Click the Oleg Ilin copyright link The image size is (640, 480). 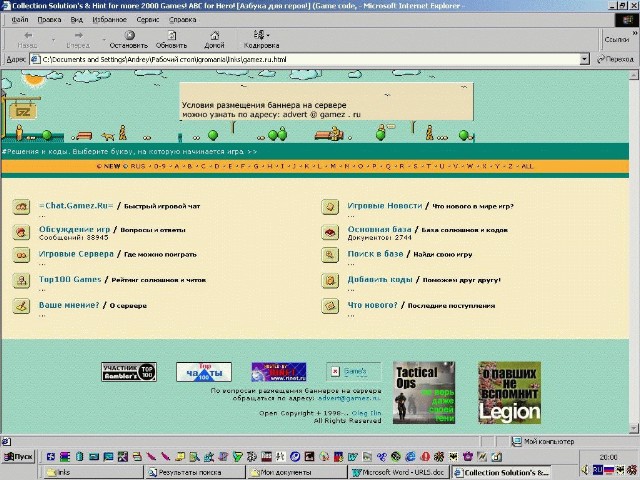[x=367, y=413]
